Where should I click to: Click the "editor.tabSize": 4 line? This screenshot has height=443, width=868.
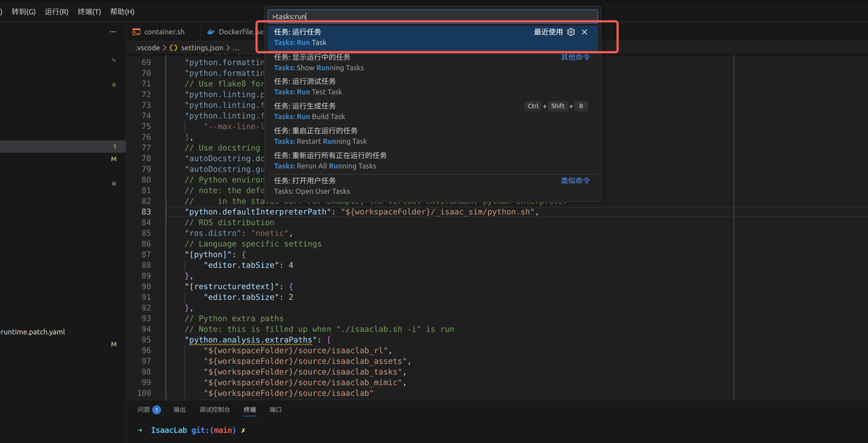248,265
